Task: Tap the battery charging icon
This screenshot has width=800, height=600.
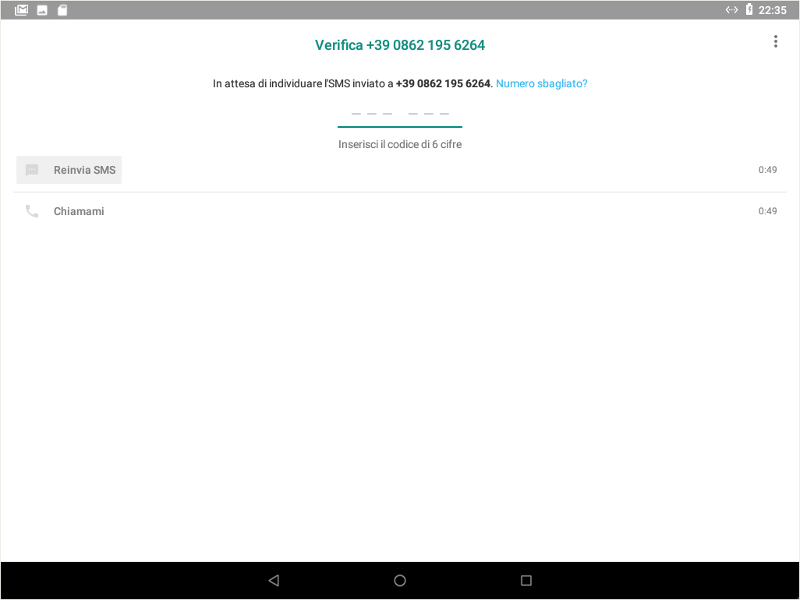Action: click(749, 10)
